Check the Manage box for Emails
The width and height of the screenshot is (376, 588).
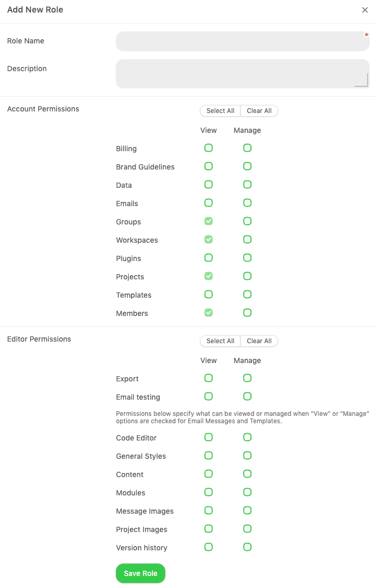point(247,203)
